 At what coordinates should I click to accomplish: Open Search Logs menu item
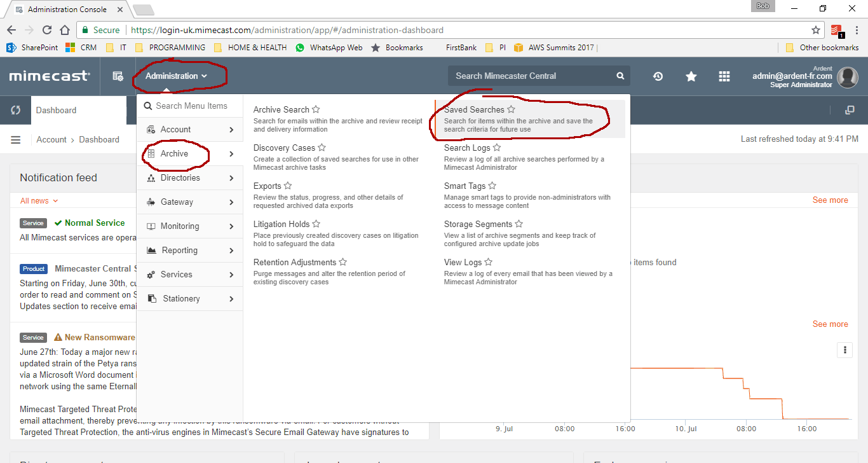click(x=467, y=148)
